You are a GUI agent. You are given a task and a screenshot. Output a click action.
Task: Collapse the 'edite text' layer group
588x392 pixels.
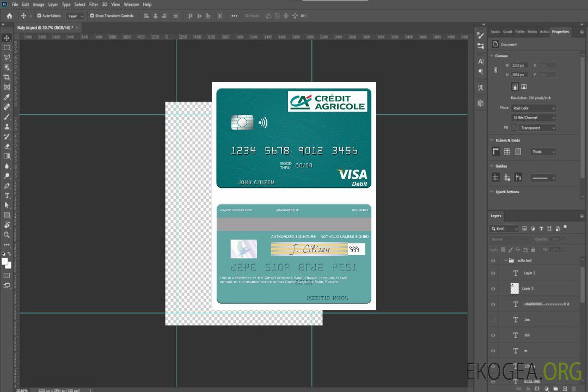(505, 260)
